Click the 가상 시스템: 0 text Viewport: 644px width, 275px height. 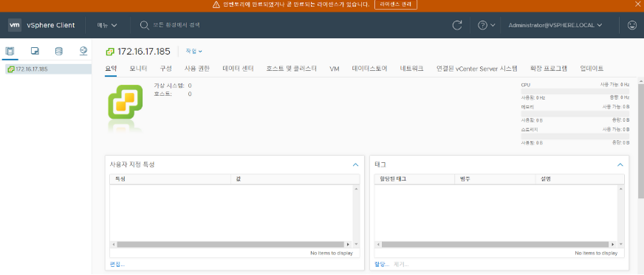tap(173, 86)
